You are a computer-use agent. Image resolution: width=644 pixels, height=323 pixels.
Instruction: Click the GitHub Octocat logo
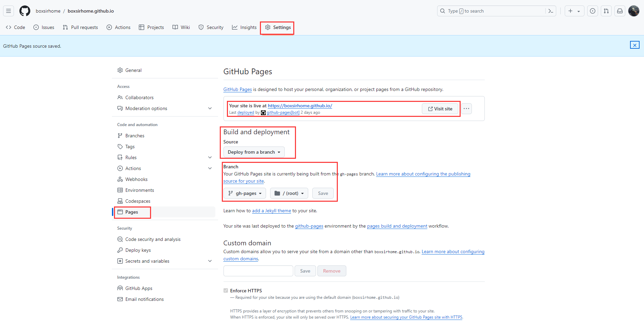(x=25, y=11)
